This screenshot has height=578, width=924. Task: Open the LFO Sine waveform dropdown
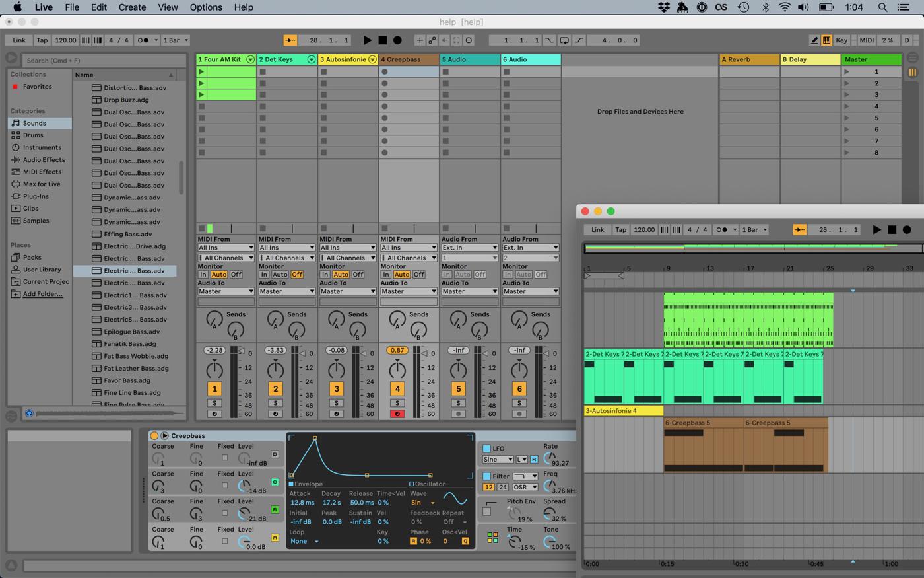coord(498,459)
